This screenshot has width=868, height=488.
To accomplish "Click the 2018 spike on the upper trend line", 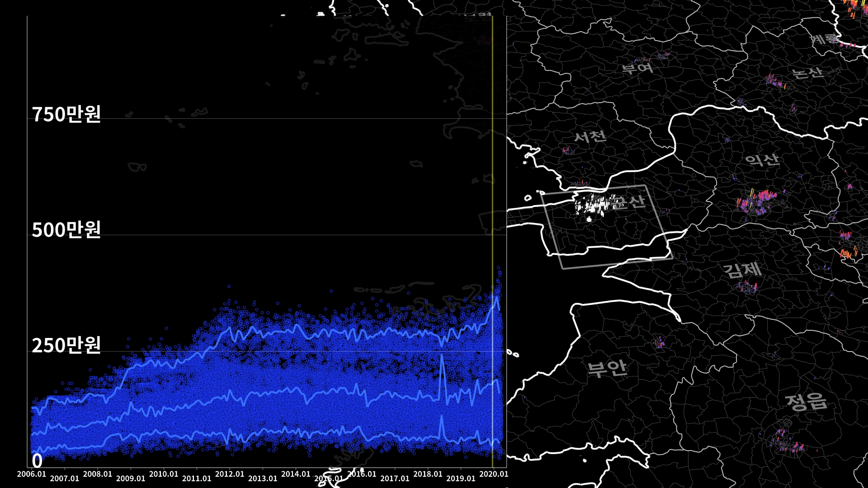I will pyautogui.click(x=442, y=357).
